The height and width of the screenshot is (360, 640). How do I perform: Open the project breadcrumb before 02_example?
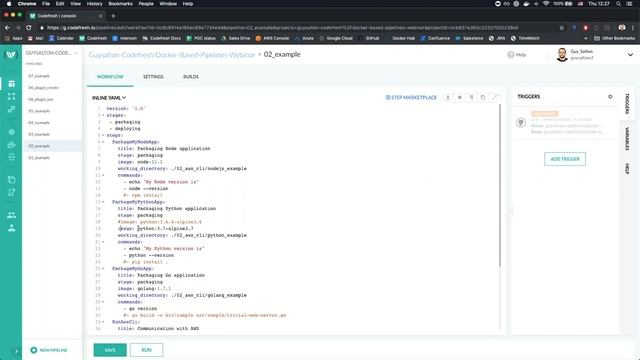[x=172, y=54]
